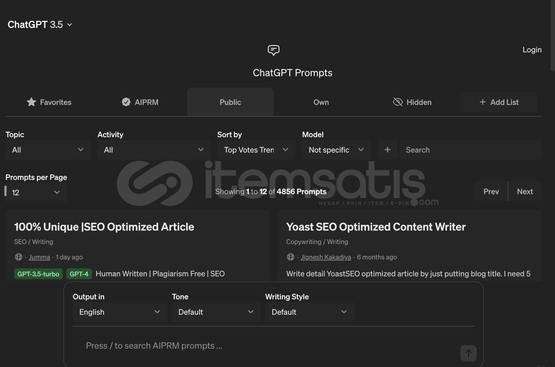
Task: Go to previous page with Prev
Action: tap(491, 191)
